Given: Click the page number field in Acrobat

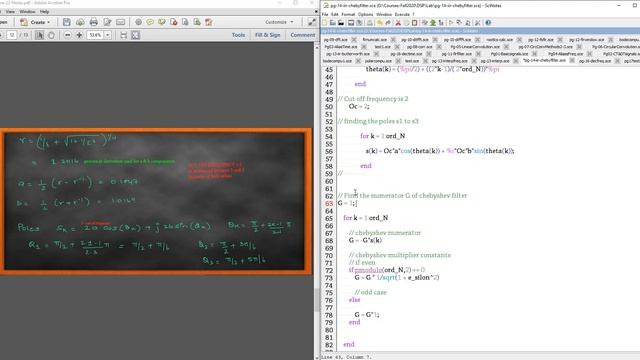Looking at the screenshot, I should 12,35.
